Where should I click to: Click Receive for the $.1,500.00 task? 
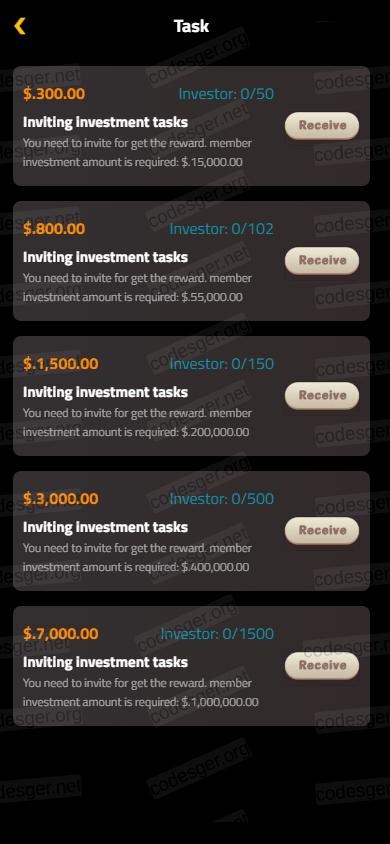(x=322, y=396)
